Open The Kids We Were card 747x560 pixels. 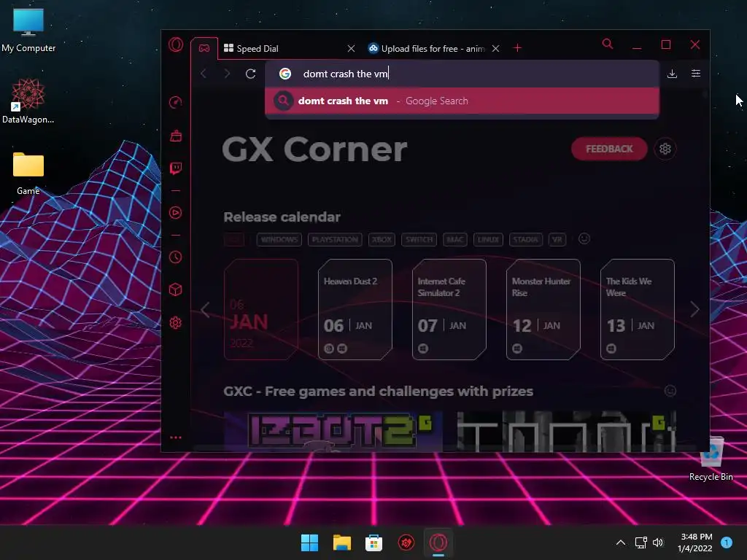(x=638, y=309)
